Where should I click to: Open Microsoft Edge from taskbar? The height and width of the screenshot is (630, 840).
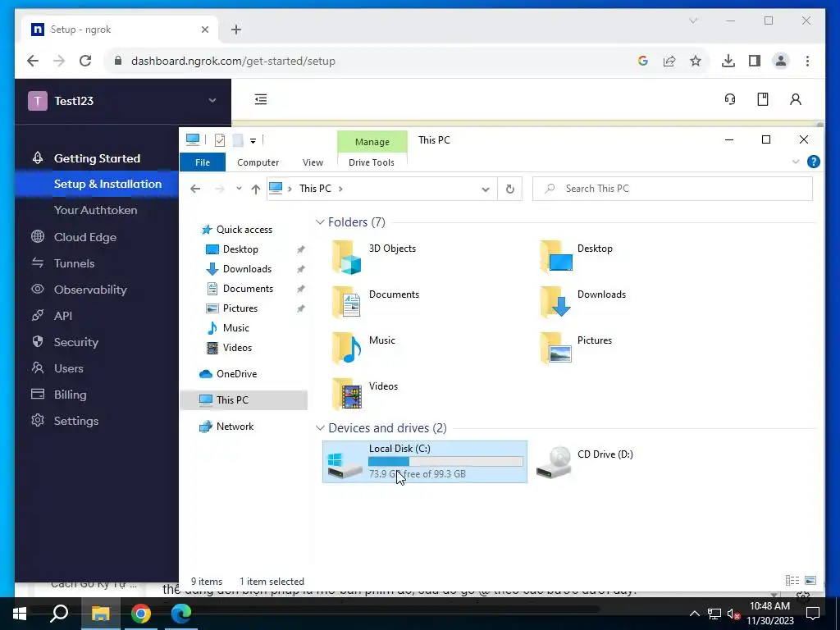tap(181, 614)
